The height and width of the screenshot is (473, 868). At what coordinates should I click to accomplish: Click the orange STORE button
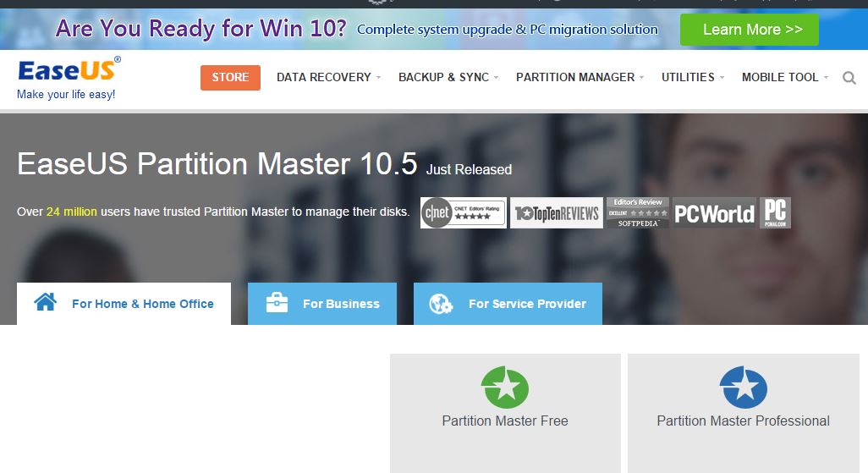point(230,78)
